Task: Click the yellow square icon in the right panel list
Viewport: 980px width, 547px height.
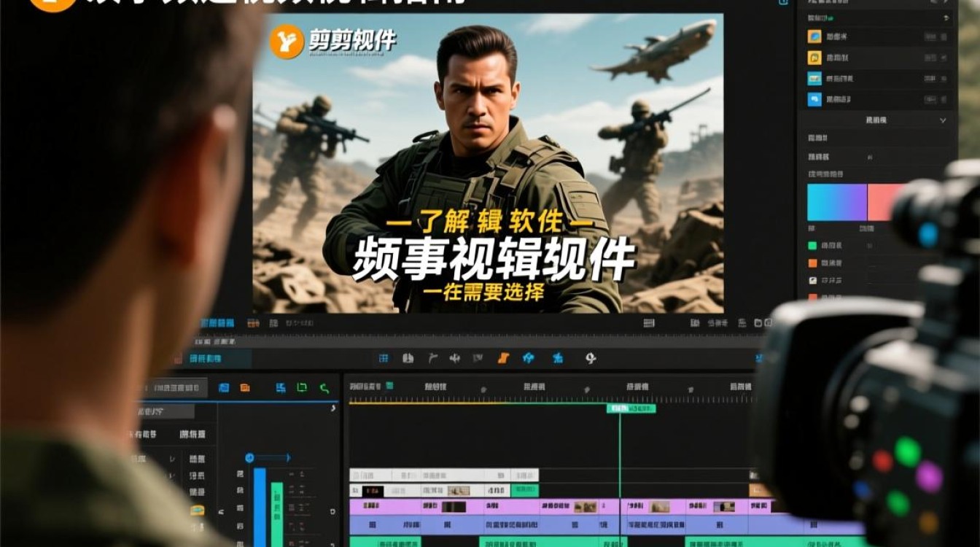Action: click(x=814, y=58)
